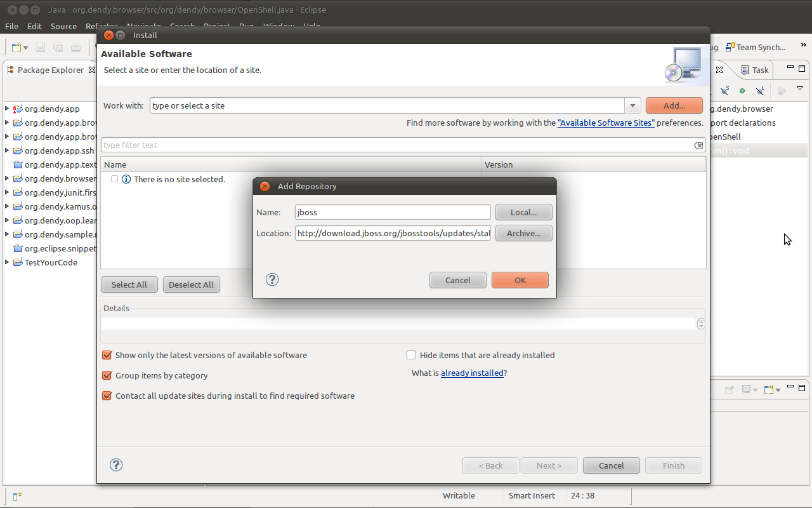Check Hide items that are already installed
Screen dimensions: 812x508
point(411,355)
